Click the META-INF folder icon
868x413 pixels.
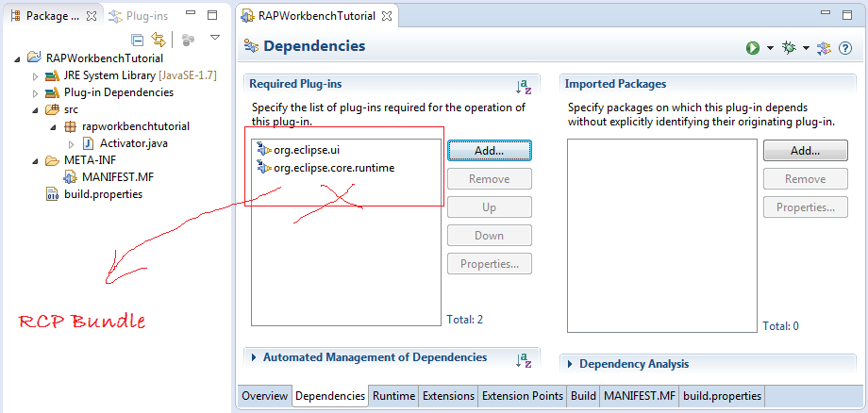(x=52, y=161)
